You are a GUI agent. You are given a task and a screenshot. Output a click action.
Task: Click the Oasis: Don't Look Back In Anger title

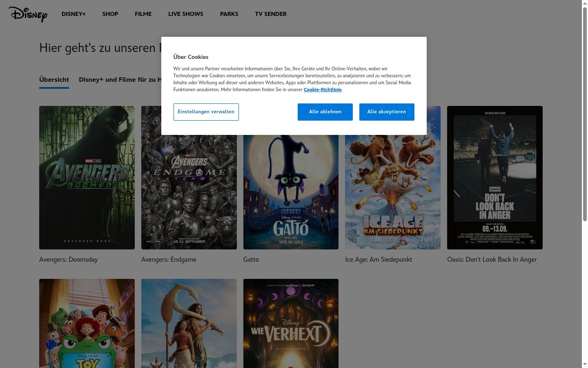tap(492, 260)
